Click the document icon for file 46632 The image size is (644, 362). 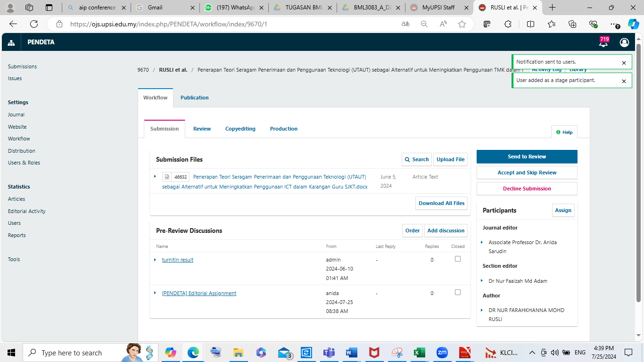tap(166, 177)
